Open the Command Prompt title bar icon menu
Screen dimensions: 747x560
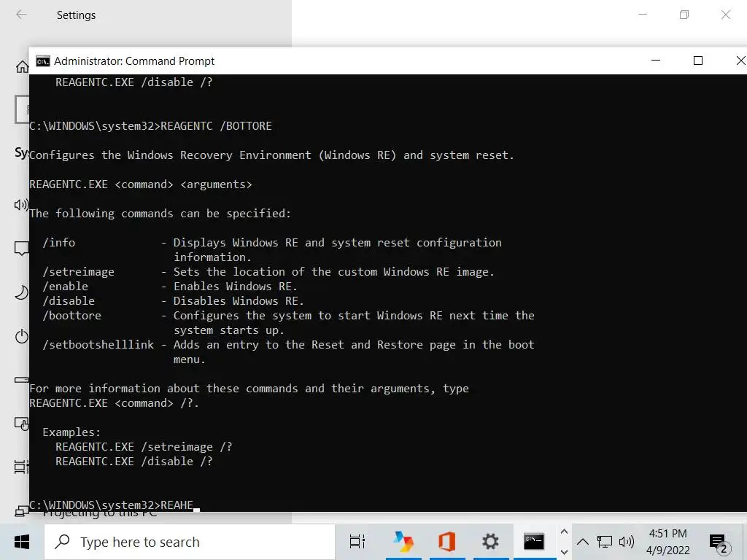coord(43,61)
